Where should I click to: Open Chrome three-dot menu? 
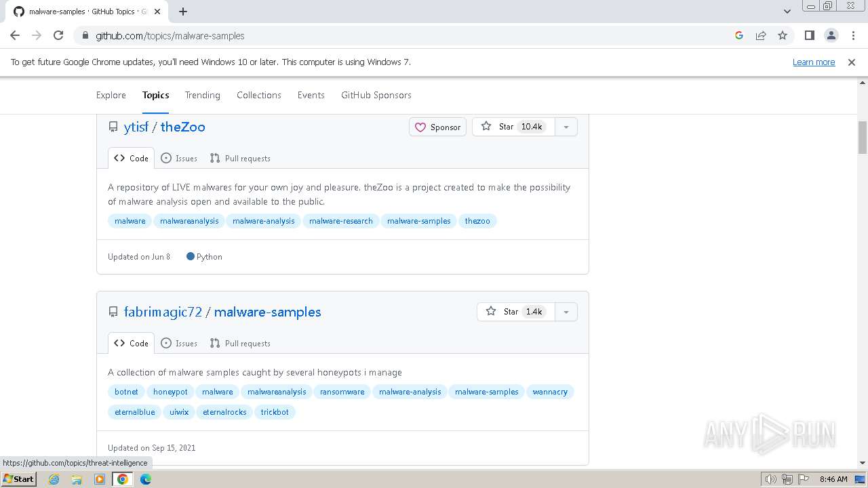[853, 35]
